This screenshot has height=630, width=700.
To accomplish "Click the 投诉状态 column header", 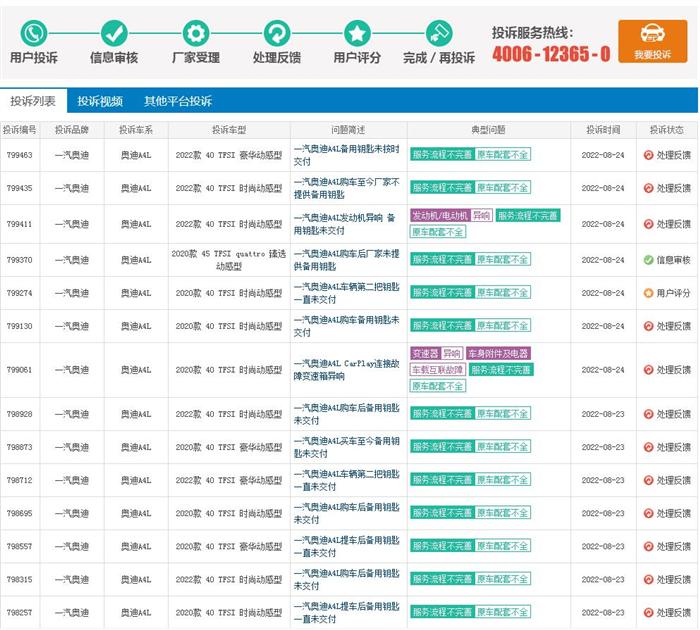I will [667, 130].
